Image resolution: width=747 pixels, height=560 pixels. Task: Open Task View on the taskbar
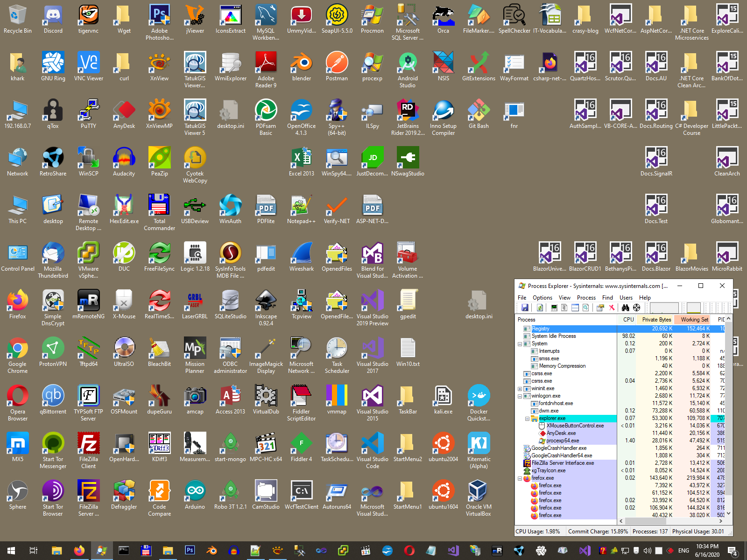(x=34, y=551)
